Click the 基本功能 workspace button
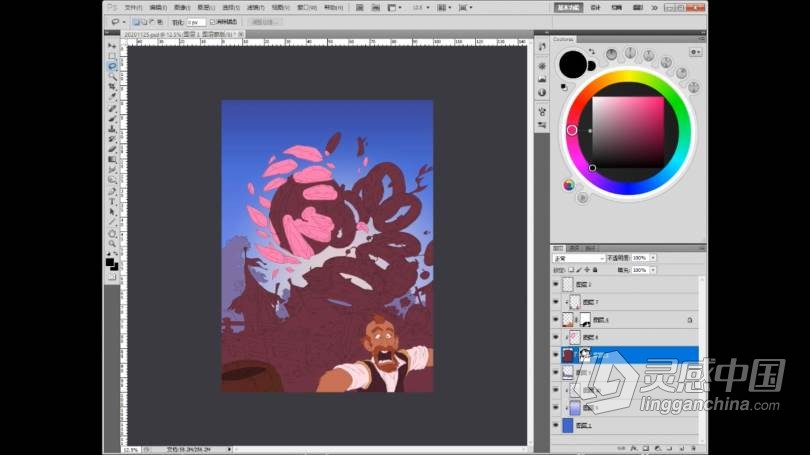 (x=568, y=8)
